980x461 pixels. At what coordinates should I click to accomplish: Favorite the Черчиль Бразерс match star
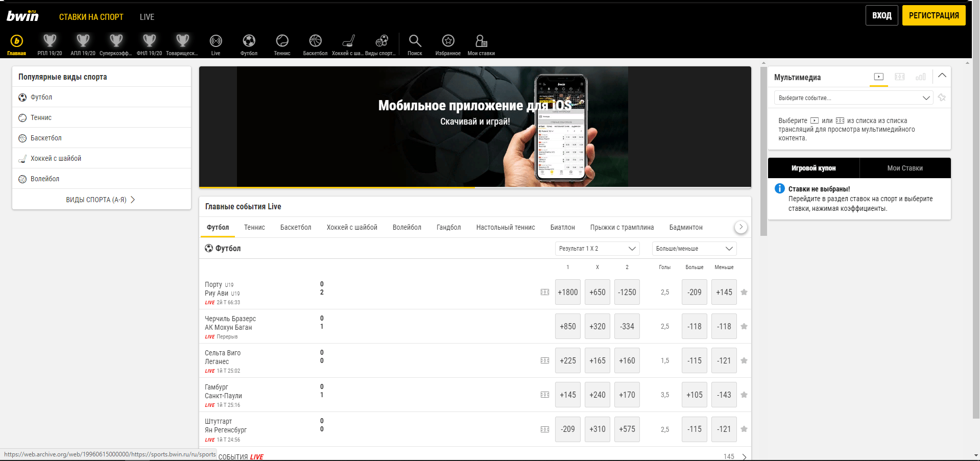coord(744,326)
